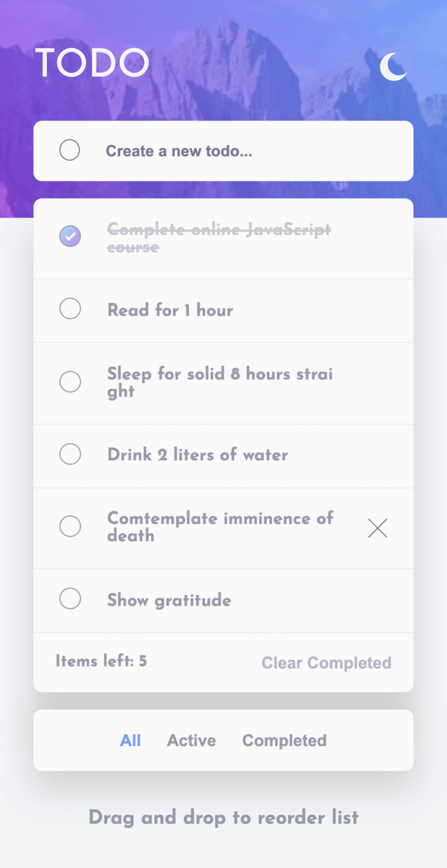Click the circle in the new todo field
The width and height of the screenshot is (447, 868).
tap(70, 150)
